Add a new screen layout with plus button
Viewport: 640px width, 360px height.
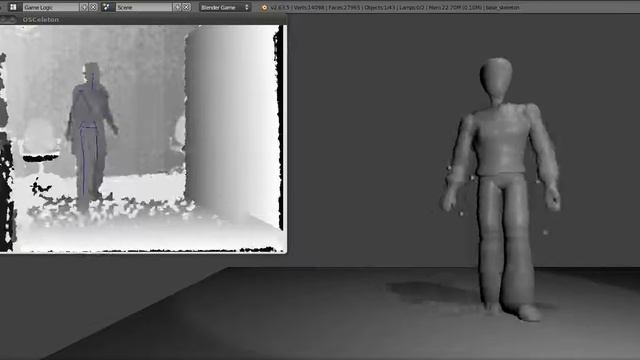click(x=84, y=7)
